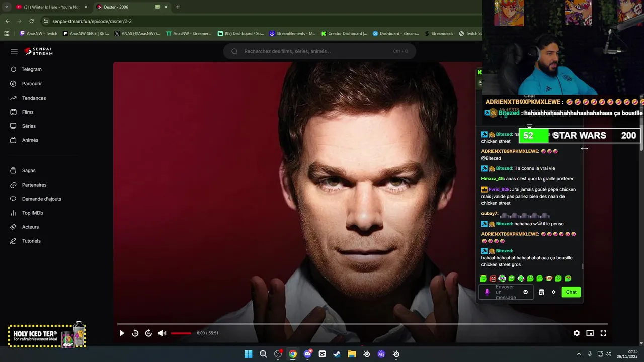This screenshot has height=362, width=644.
Task: Open Sagas in the sidebar
Action: (x=23, y=171)
